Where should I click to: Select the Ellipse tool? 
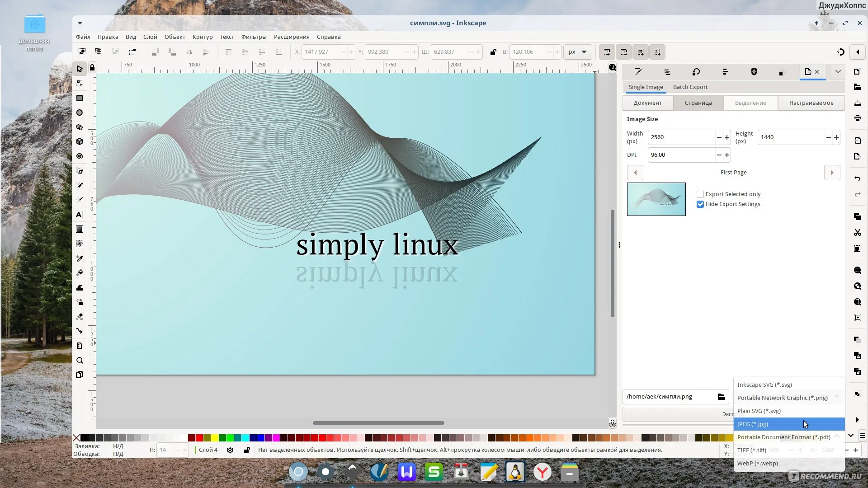tap(80, 113)
